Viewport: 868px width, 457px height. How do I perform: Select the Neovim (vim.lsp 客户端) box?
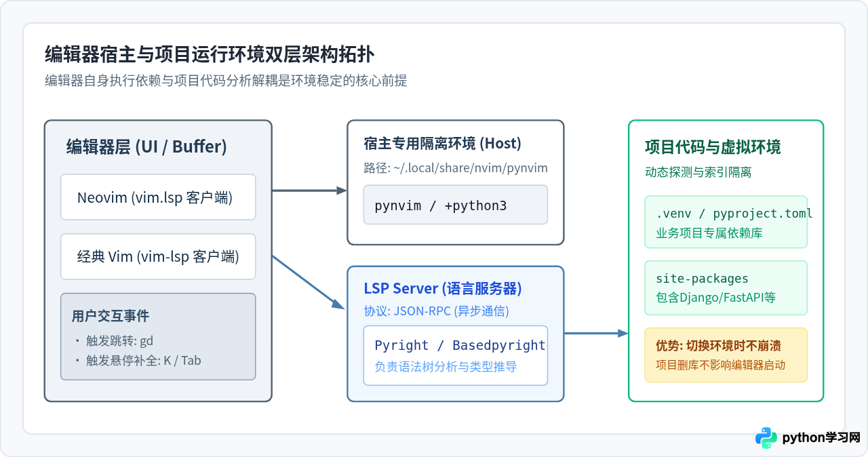pos(158,197)
